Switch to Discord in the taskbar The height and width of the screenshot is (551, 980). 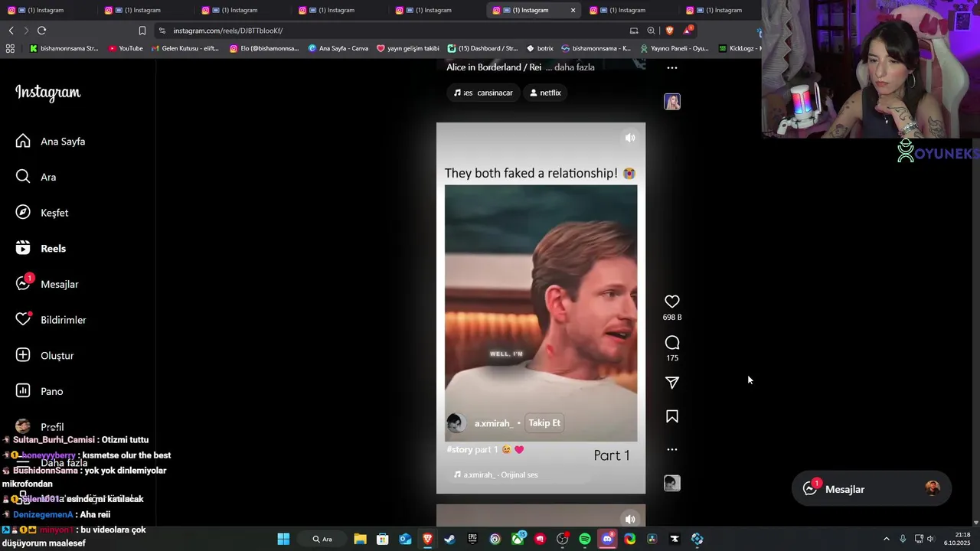tap(607, 539)
